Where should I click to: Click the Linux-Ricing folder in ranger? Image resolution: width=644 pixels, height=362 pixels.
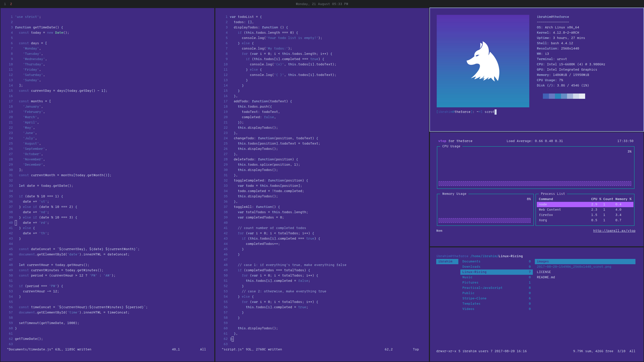point(475,272)
